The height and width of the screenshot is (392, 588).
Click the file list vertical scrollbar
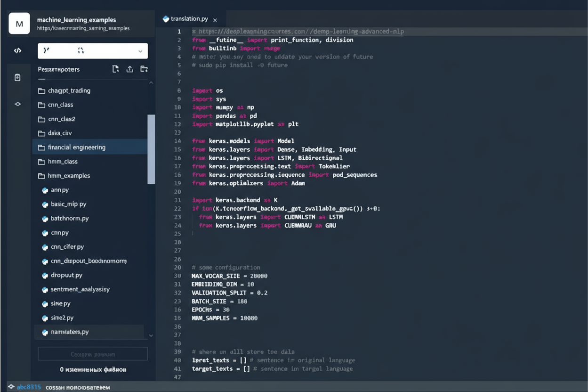click(x=151, y=149)
